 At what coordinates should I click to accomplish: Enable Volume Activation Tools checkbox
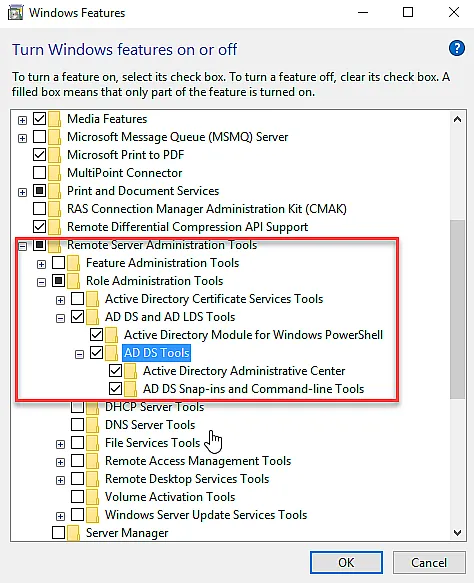pos(77,496)
